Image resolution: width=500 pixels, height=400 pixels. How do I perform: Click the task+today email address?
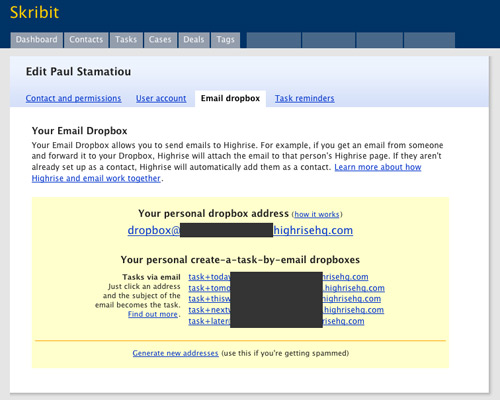pyautogui.click(x=278, y=277)
